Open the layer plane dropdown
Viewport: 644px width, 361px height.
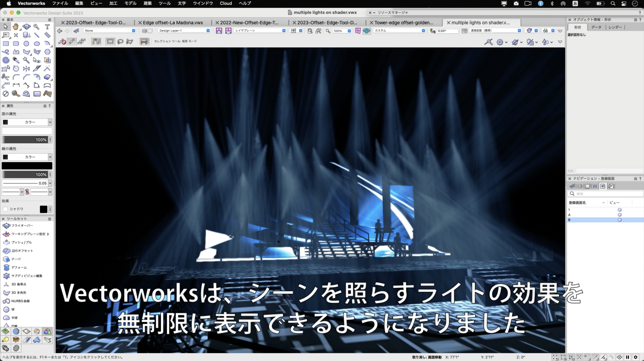coord(260,31)
